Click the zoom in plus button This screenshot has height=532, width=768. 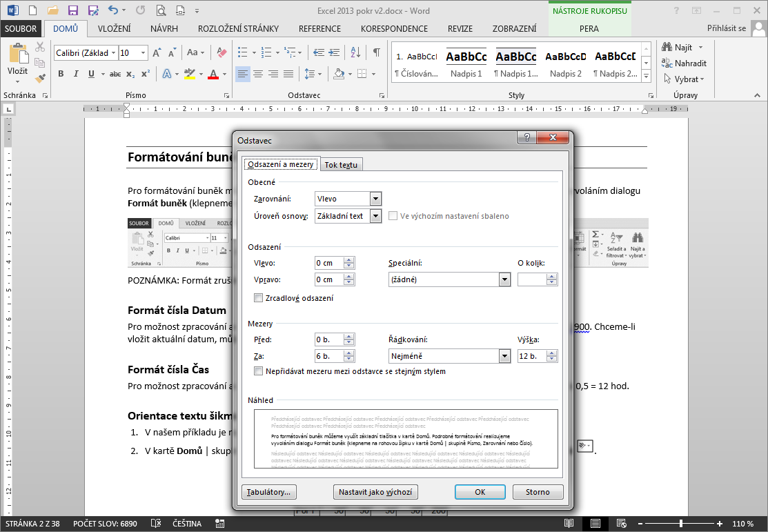point(720,524)
